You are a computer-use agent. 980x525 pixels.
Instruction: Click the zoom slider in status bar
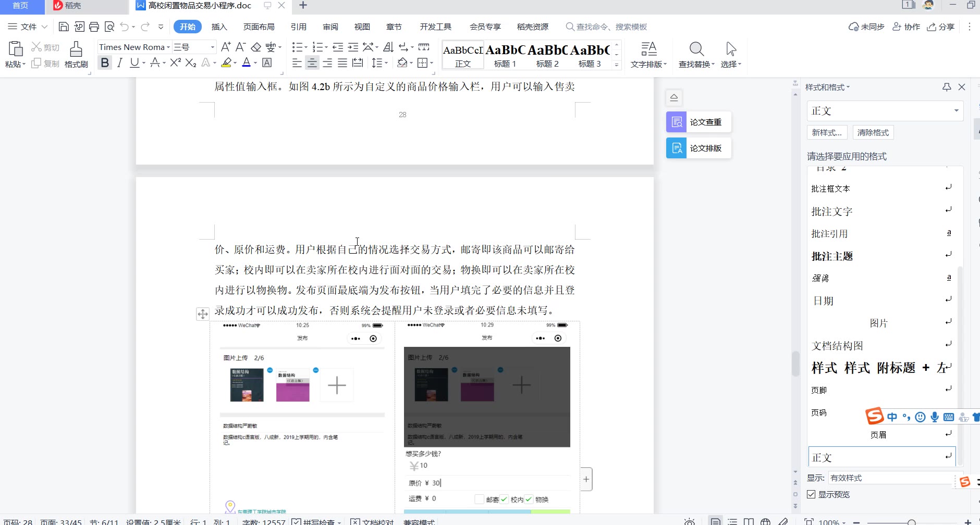(x=911, y=522)
